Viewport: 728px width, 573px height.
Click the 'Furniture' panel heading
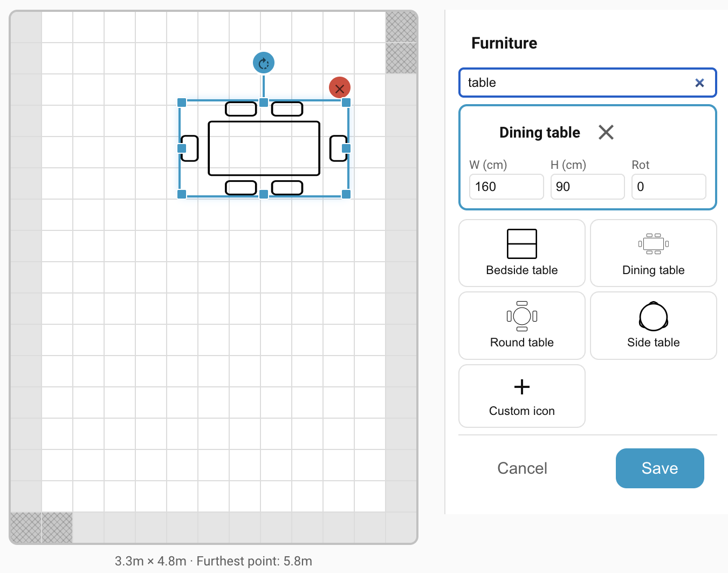[504, 43]
